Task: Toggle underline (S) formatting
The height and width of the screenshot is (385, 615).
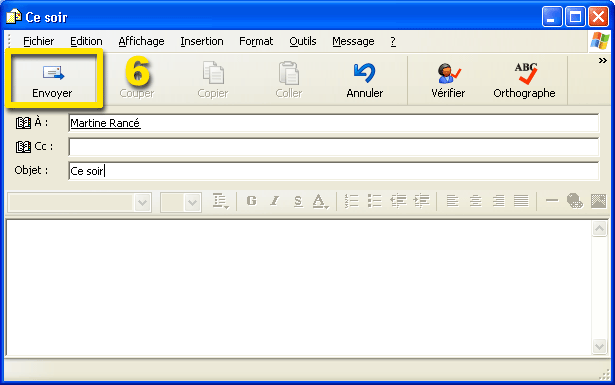Action: (x=298, y=201)
